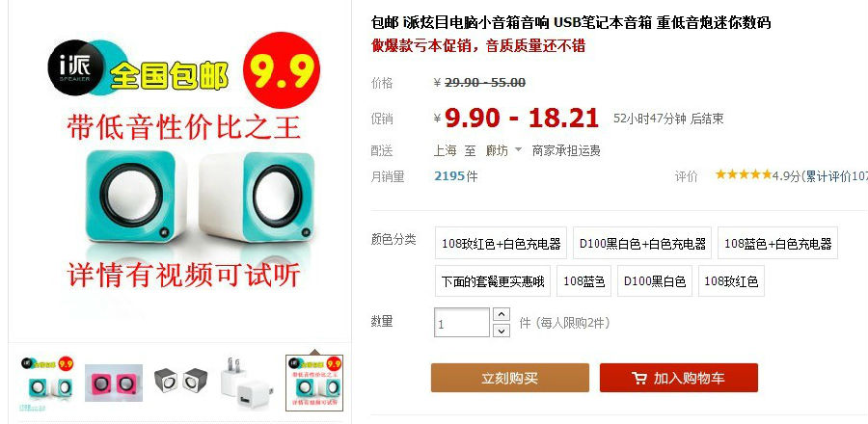Choose 108蓝色+白色充电器 option

tap(777, 243)
